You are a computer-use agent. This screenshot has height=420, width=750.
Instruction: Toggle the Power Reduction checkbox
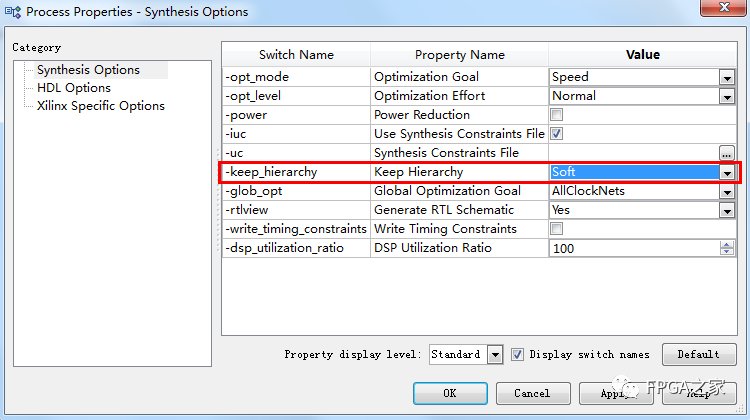[x=557, y=115]
